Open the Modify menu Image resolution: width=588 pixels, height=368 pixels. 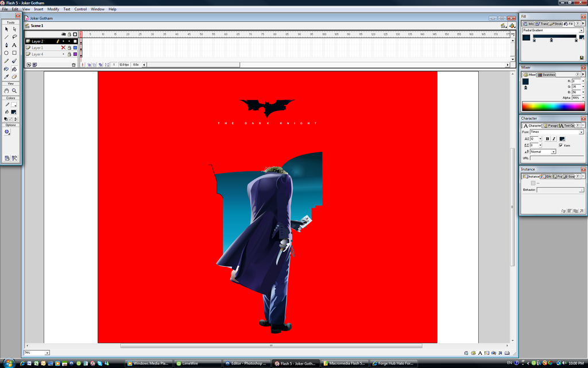click(53, 9)
